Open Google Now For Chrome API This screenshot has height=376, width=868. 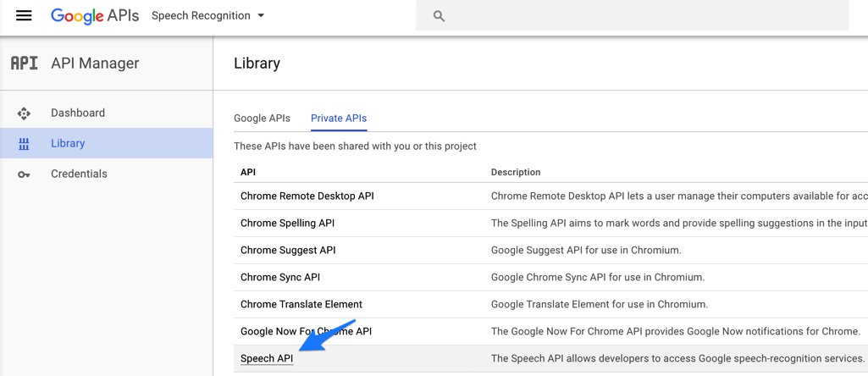[306, 332]
